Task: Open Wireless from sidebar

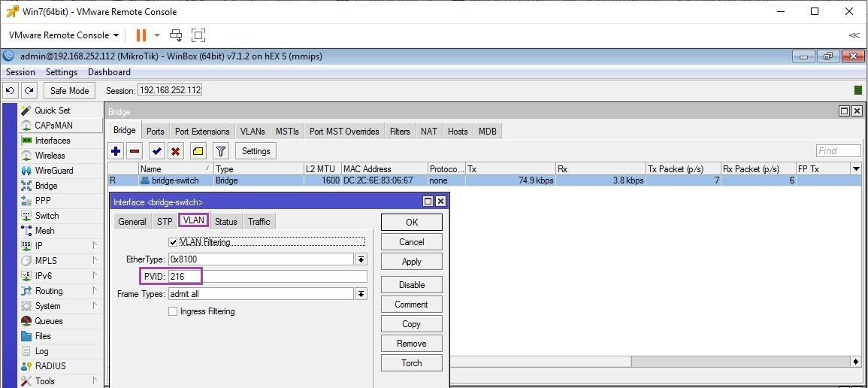Action: coord(50,156)
